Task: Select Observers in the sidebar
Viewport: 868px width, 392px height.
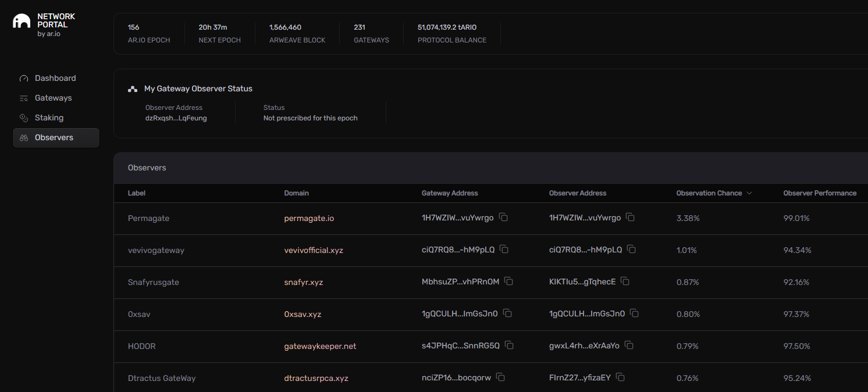Action: point(56,138)
